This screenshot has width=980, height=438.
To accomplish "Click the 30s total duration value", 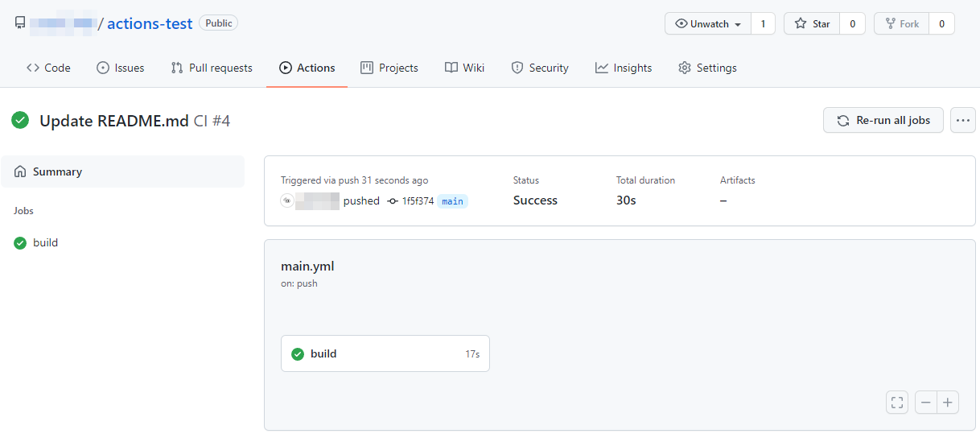I will pyautogui.click(x=626, y=200).
